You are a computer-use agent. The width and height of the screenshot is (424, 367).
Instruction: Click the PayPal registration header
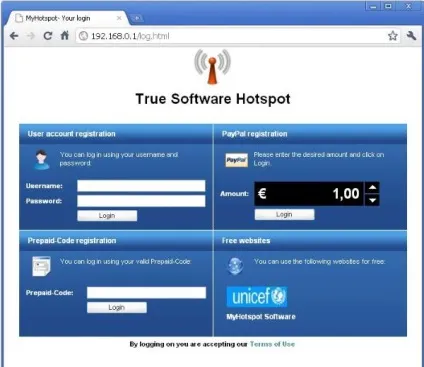pos(254,134)
